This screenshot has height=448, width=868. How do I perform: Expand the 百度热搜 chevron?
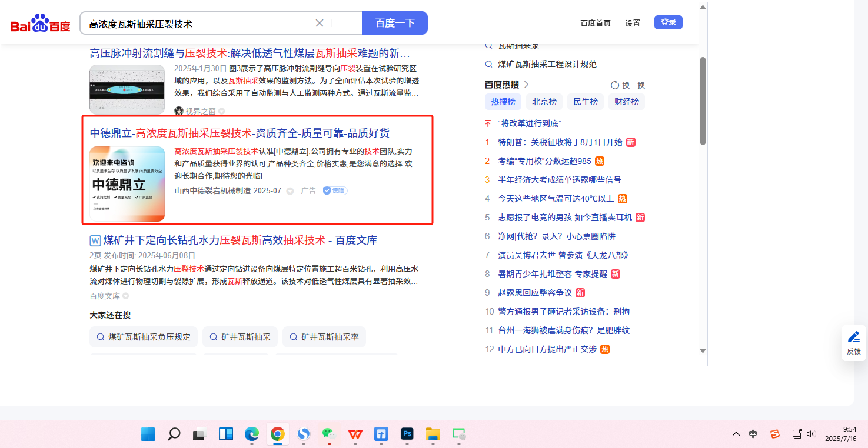[526, 85]
